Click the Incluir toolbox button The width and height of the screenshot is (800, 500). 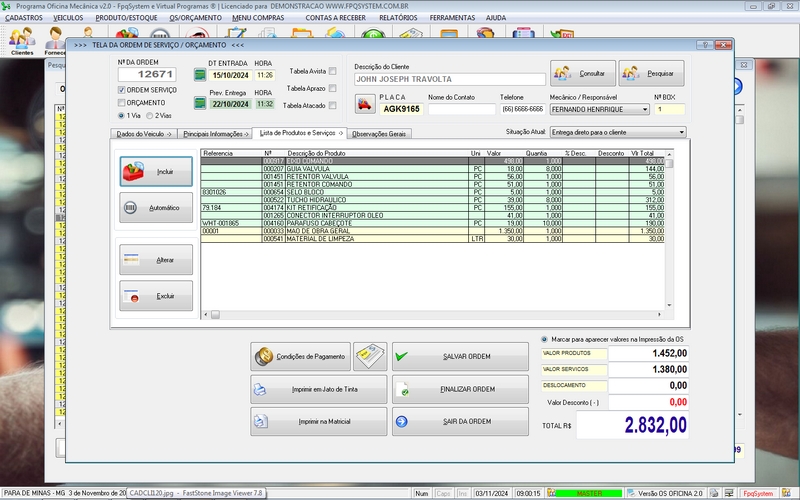(156, 172)
